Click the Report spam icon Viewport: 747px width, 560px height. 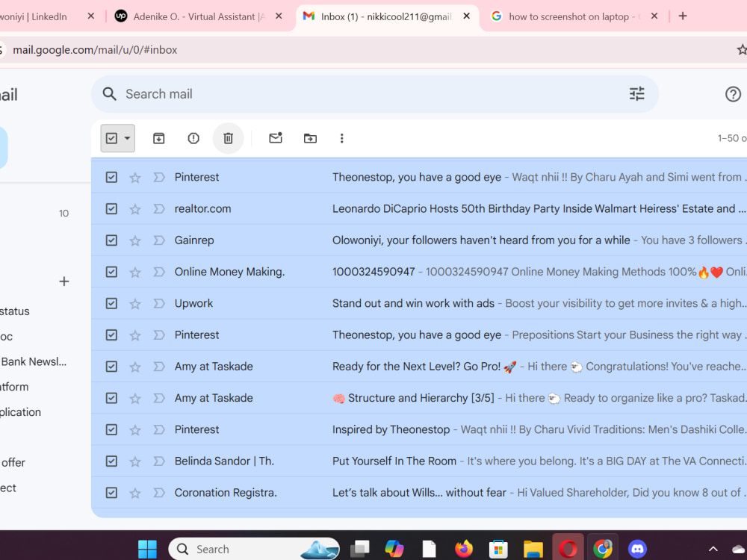[193, 138]
